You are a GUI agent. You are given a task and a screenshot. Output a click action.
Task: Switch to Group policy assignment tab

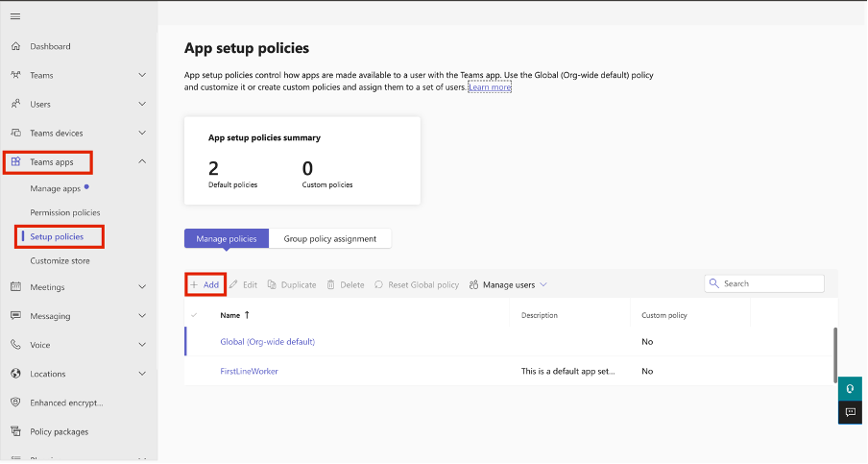[x=330, y=238]
